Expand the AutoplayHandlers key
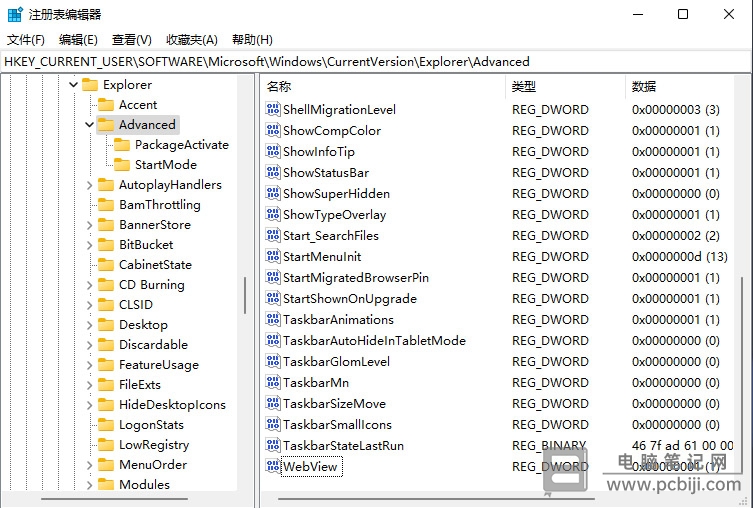The image size is (753, 508). 89,185
